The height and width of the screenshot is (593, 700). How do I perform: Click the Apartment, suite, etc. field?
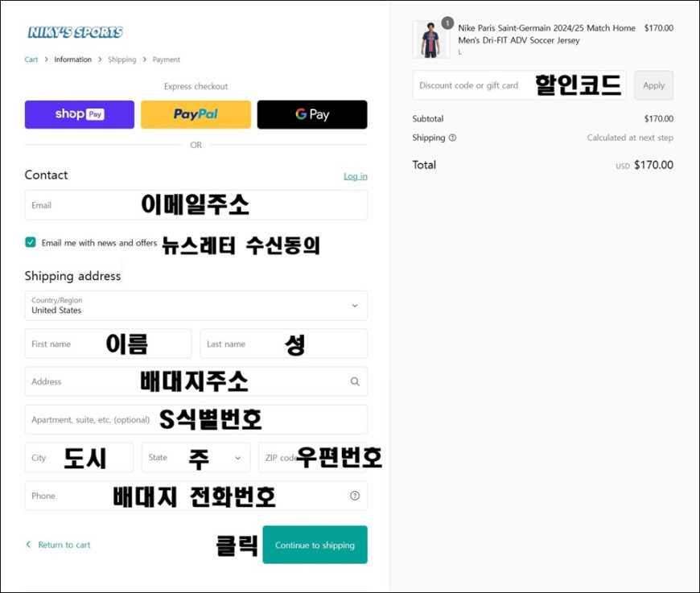[196, 419]
